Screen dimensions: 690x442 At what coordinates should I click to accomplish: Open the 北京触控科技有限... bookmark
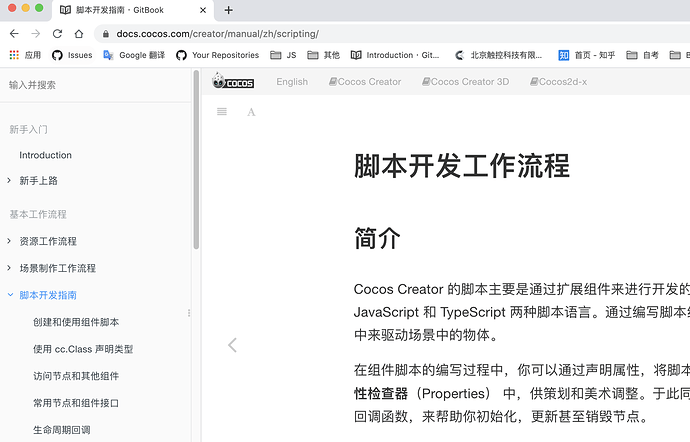(499, 55)
